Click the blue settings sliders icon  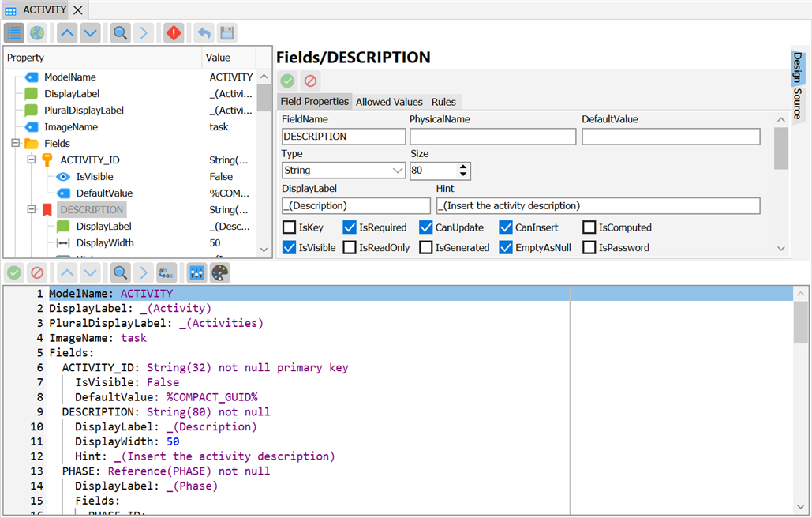[196, 272]
